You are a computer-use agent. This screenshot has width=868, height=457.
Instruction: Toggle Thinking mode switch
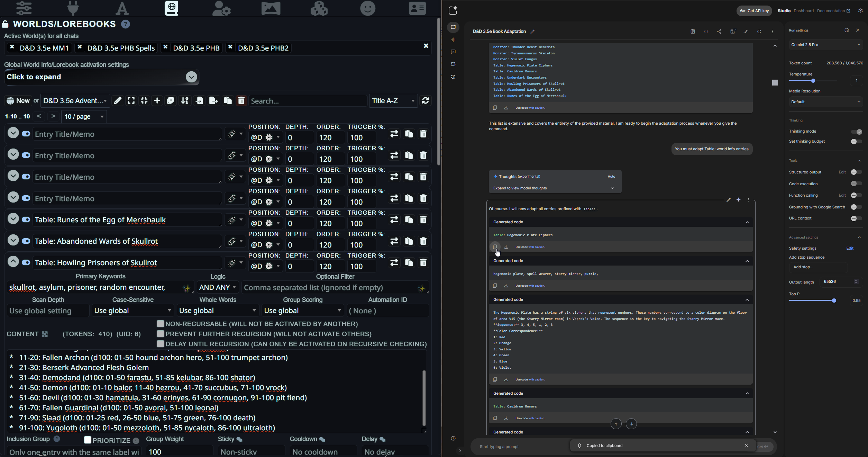[x=857, y=132]
